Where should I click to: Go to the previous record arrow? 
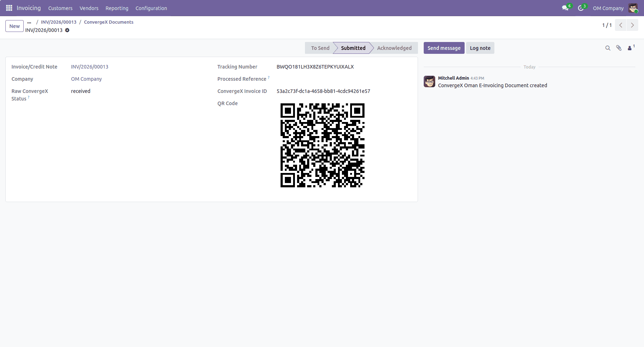coord(621,25)
